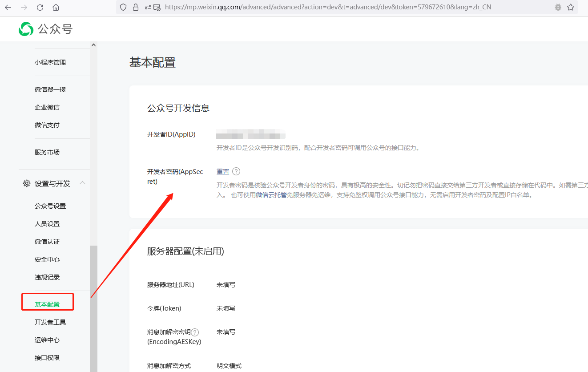
Task: Reload the page with refresh icon
Action: point(40,8)
